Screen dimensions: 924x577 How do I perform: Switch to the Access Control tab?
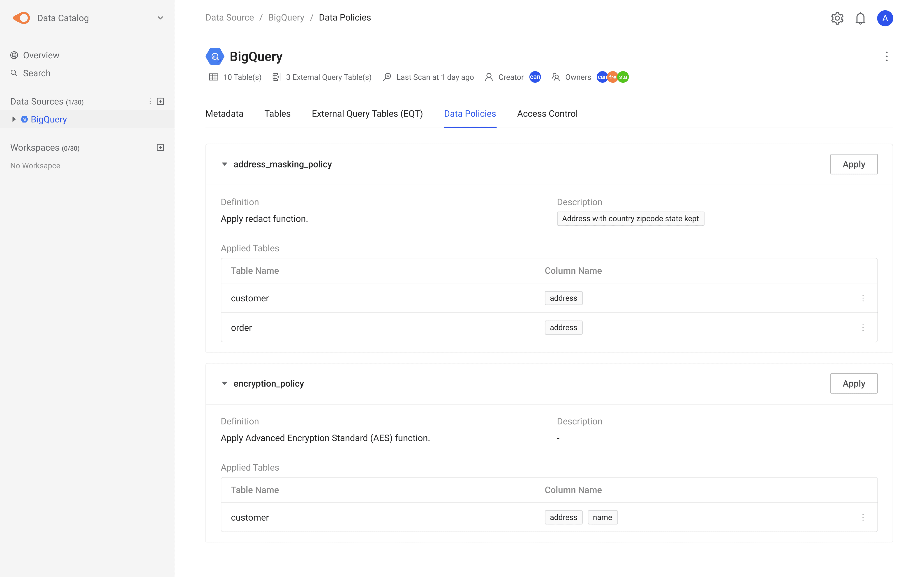point(547,114)
